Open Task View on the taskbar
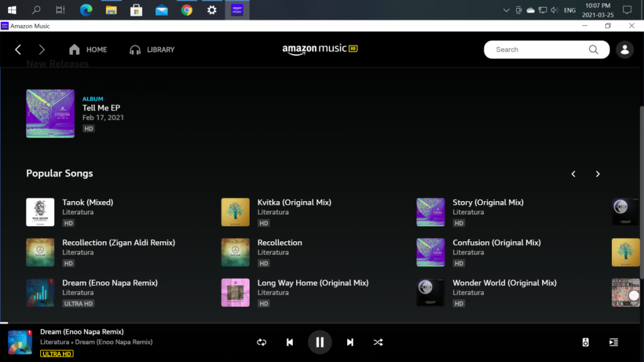This screenshot has height=362, width=644. pos(60,10)
